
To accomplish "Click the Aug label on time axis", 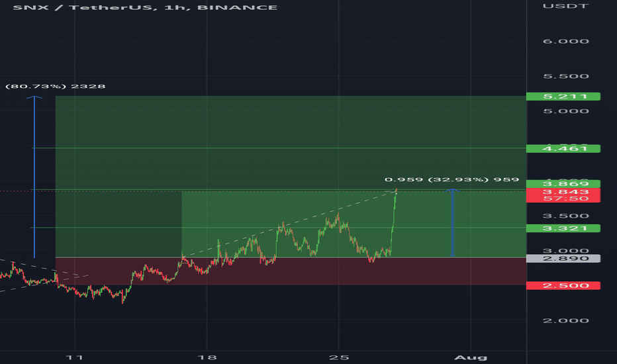I will 471,357.
